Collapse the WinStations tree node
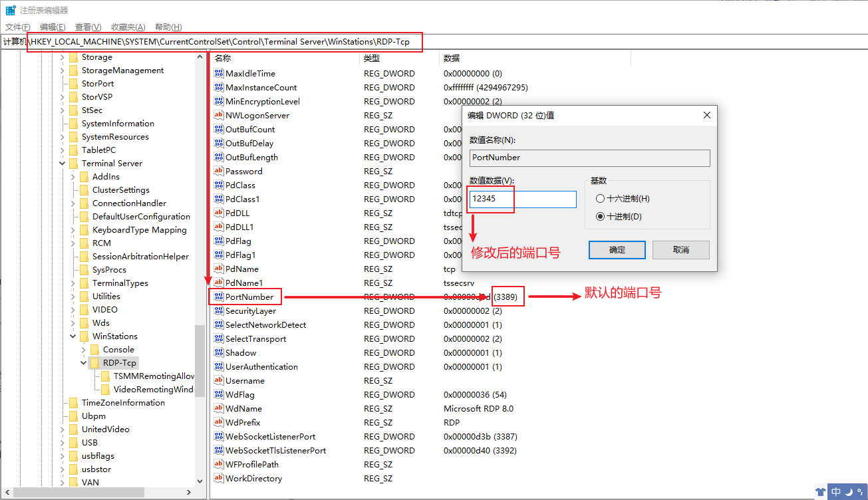The image size is (868, 500). [x=73, y=336]
